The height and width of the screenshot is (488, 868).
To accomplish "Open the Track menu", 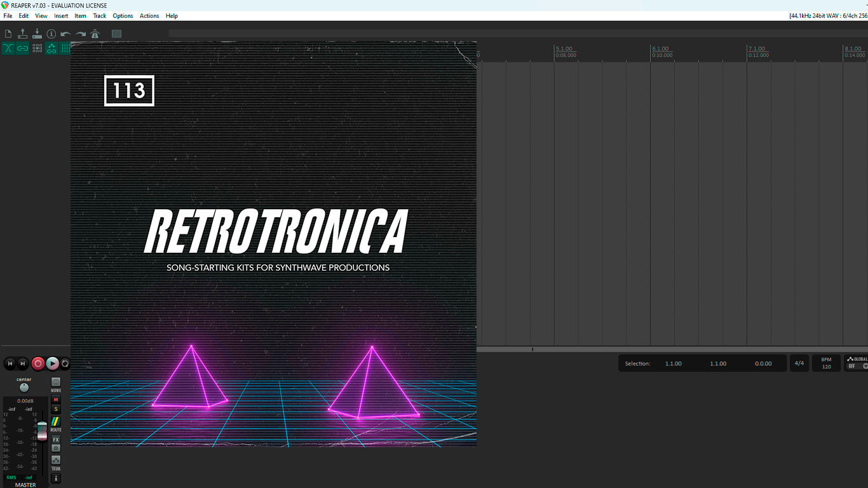I will 100,16.
